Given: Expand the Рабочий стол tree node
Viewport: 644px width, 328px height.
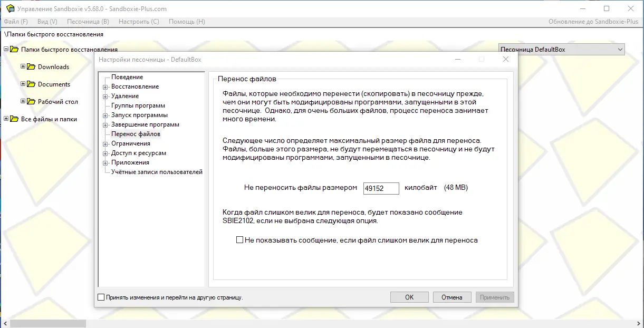Looking at the screenshot, I should coord(23,101).
